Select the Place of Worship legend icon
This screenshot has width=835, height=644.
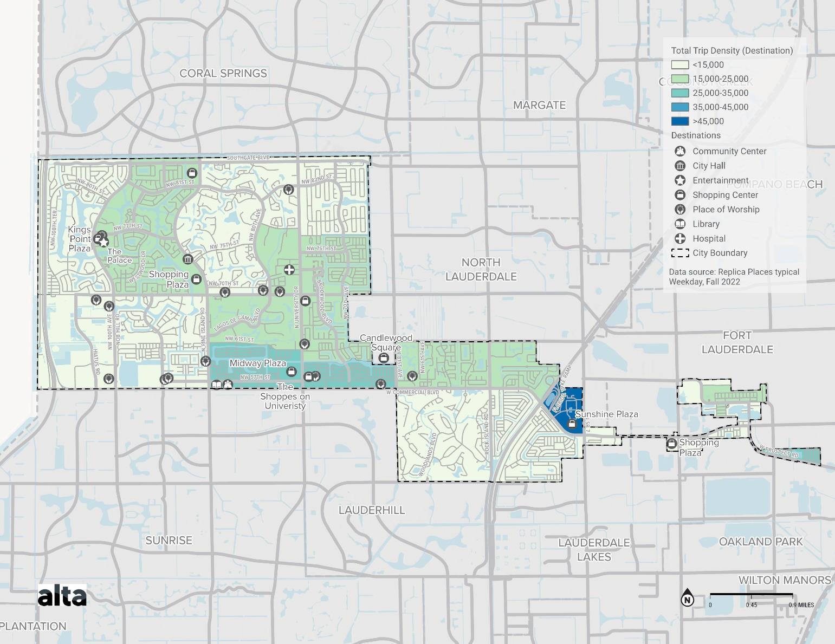click(680, 210)
